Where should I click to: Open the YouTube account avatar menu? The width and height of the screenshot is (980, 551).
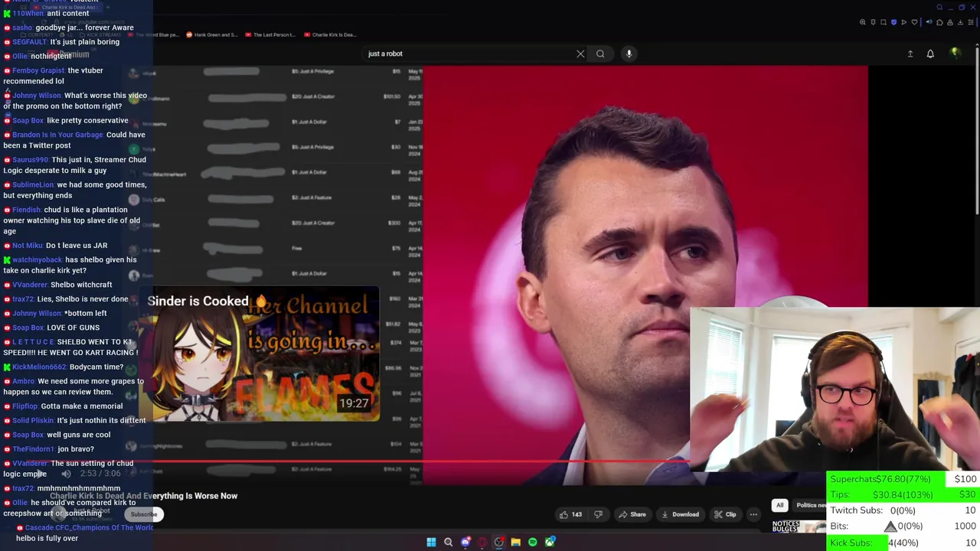point(955,53)
